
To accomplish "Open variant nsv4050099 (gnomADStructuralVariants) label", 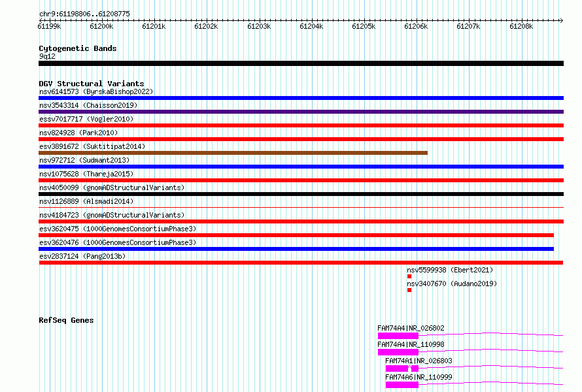I will tap(112, 188).
